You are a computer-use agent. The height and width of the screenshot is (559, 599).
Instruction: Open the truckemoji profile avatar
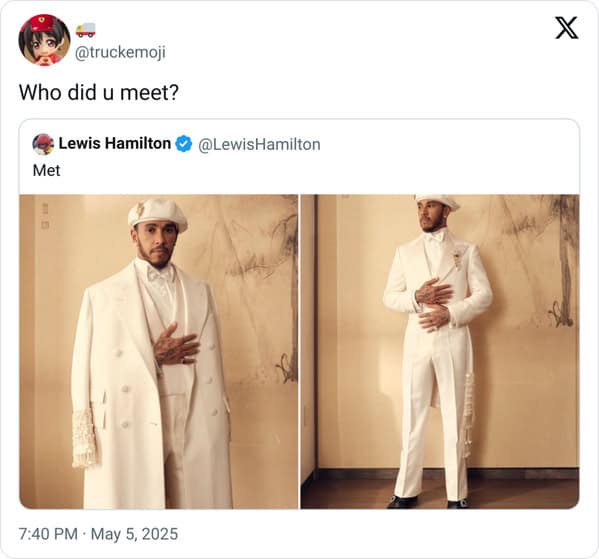click(x=44, y=40)
